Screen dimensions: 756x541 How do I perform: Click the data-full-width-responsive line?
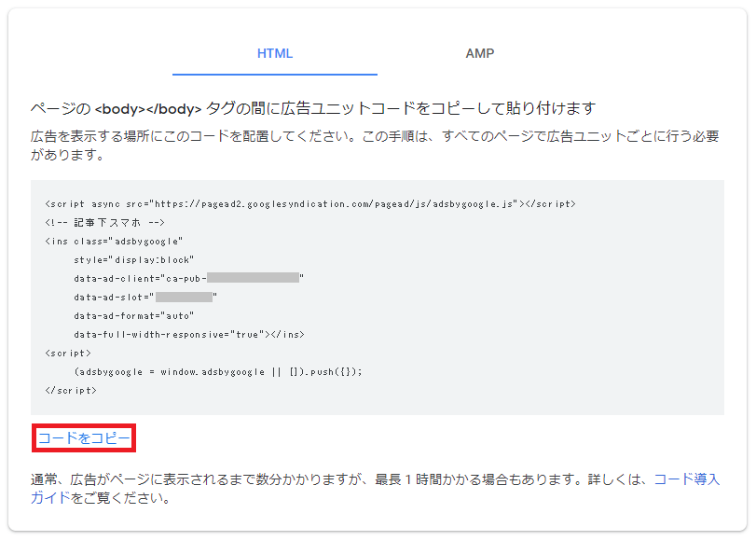point(189,335)
